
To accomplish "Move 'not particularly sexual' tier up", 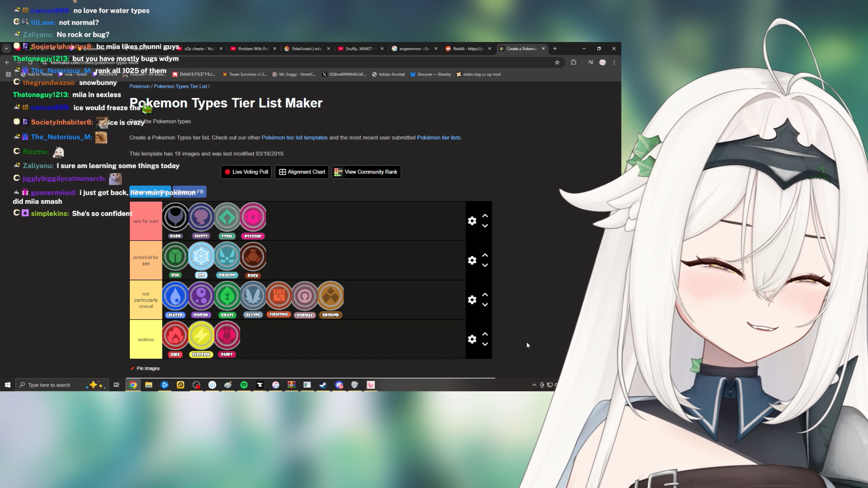I will coord(485,295).
